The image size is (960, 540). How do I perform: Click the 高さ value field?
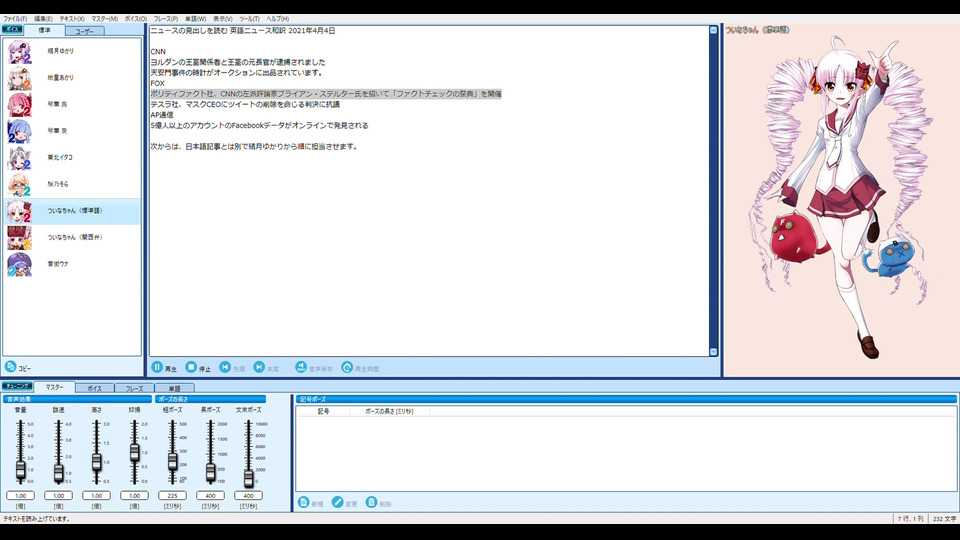(x=96, y=495)
